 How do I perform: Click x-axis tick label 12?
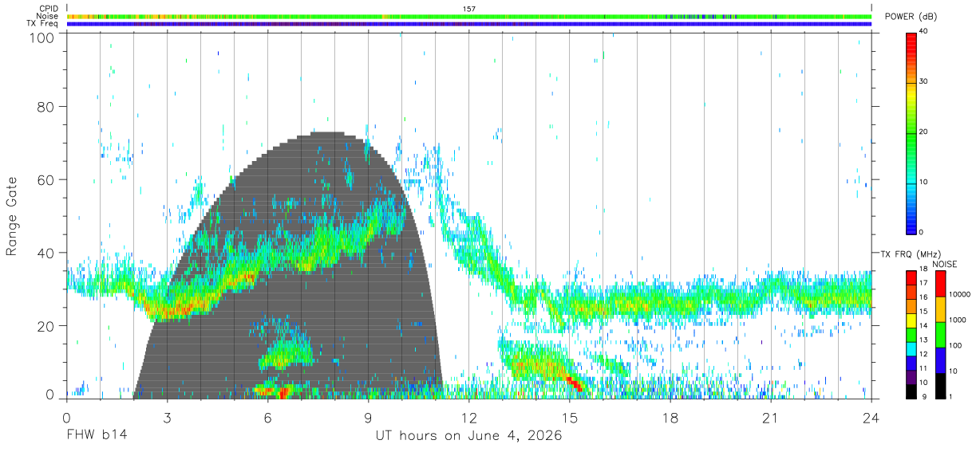pyautogui.click(x=468, y=418)
